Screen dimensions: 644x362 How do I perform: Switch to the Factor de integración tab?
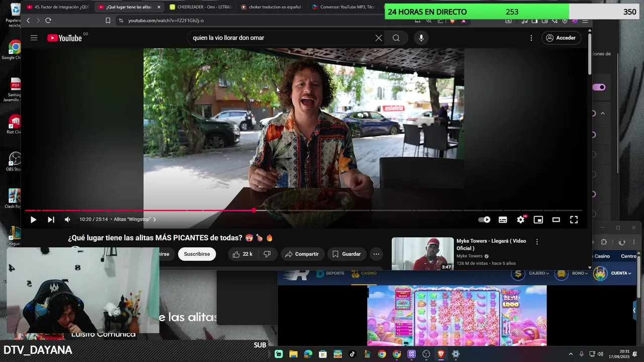click(x=57, y=7)
